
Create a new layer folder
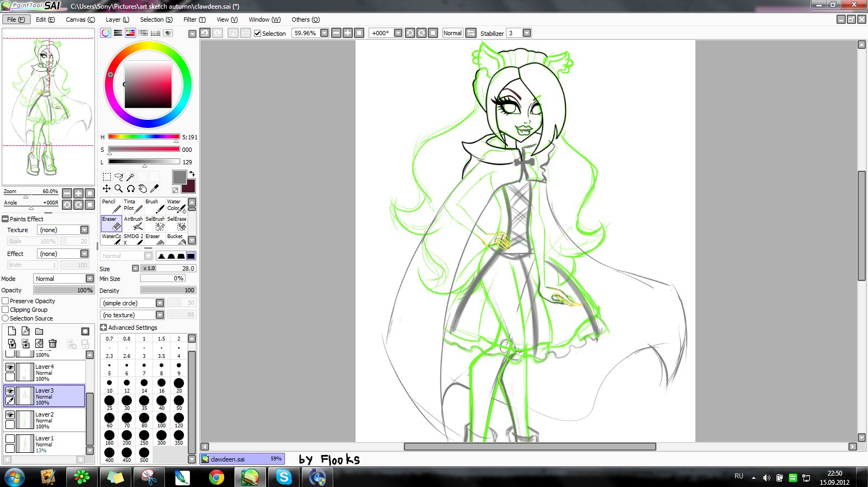pos(39,331)
